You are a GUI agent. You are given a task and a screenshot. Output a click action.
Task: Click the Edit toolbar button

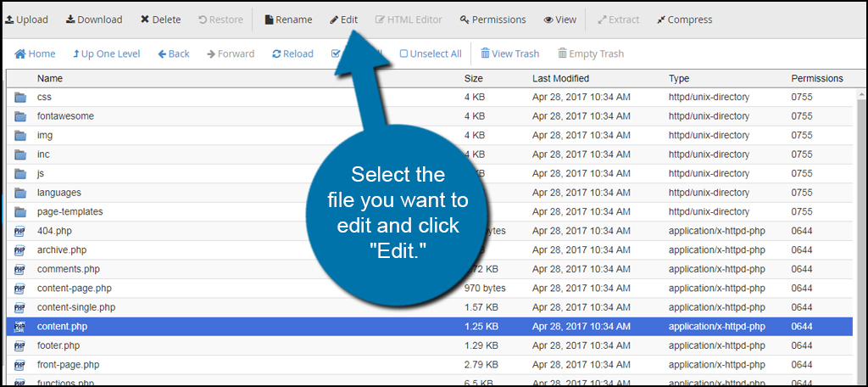tap(344, 20)
